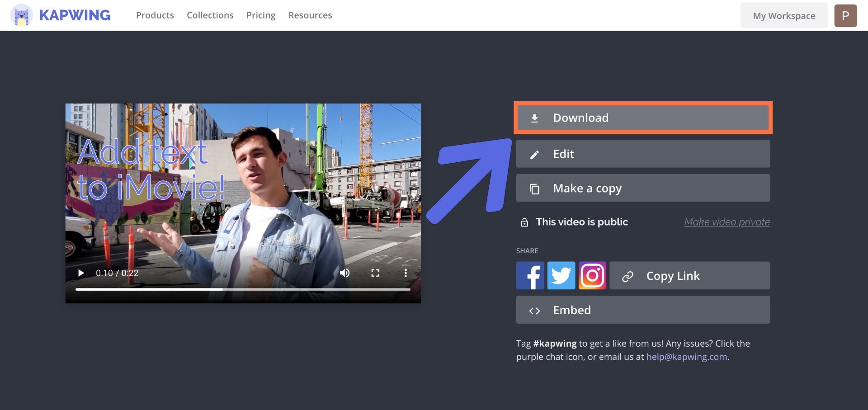Expand the Resources menu
This screenshot has width=868, height=410.
(310, 15)
